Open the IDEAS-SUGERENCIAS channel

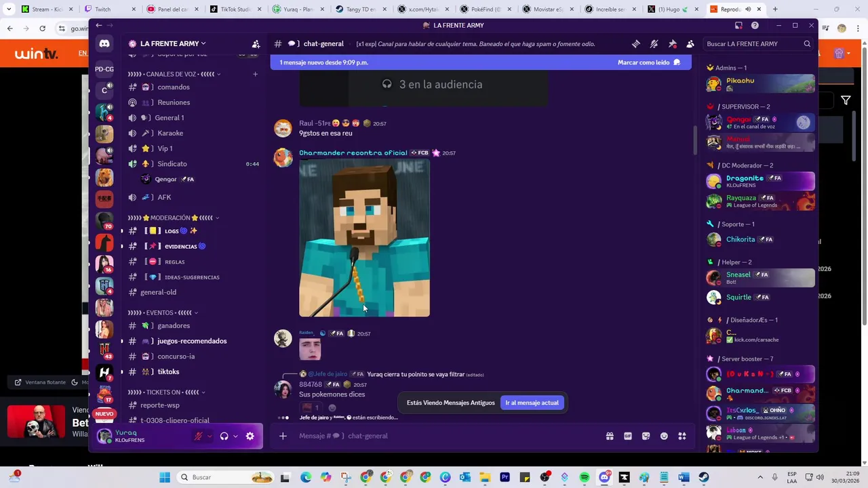tap(193, 277)
